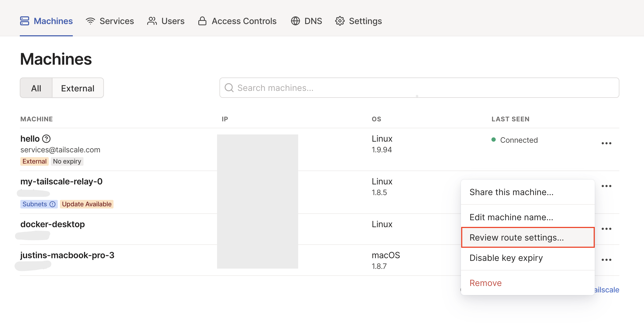Click Linux in docker-desktop row
This screenshot has width=644, height=325.
(x=382, y=224)
